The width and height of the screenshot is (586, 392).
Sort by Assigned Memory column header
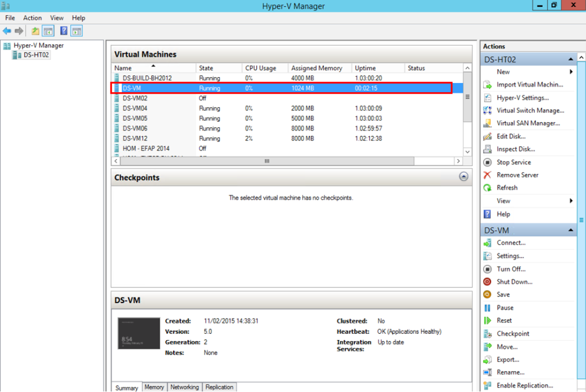tap(320, 68)
